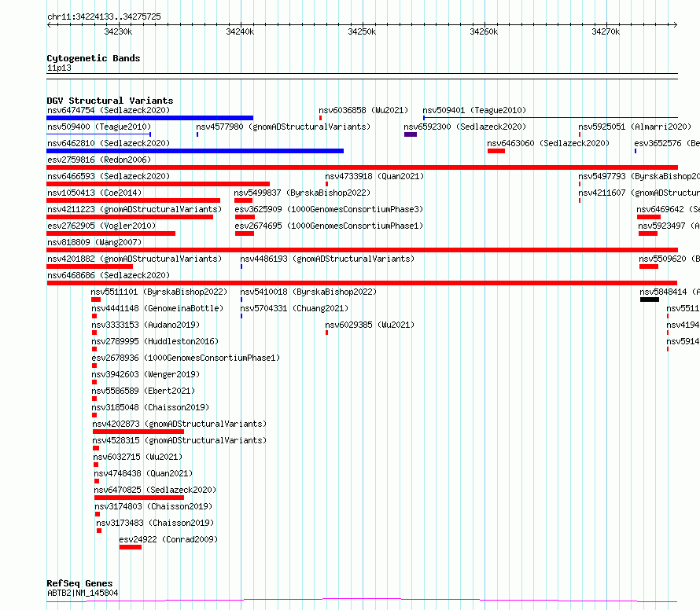Select nsv4748438 (Quan2021) label
The image size is (700, 610).
(143, 473)
